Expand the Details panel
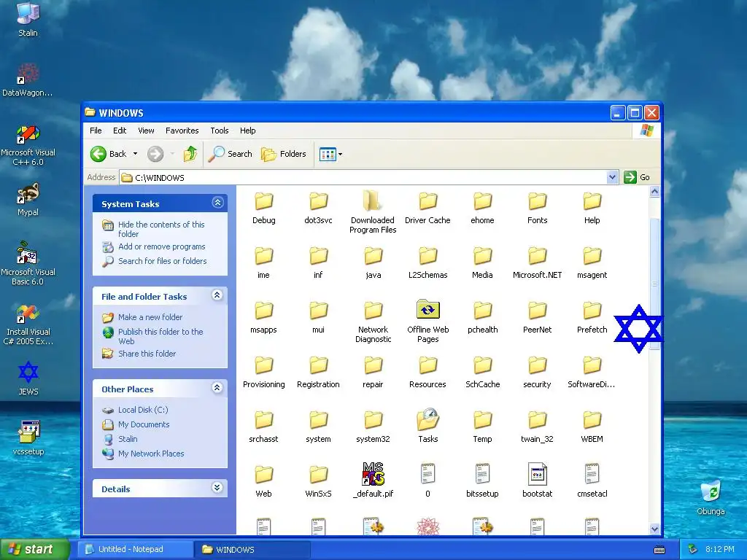Viewport: 747px width, 560px height. click(x=217, y=487)
